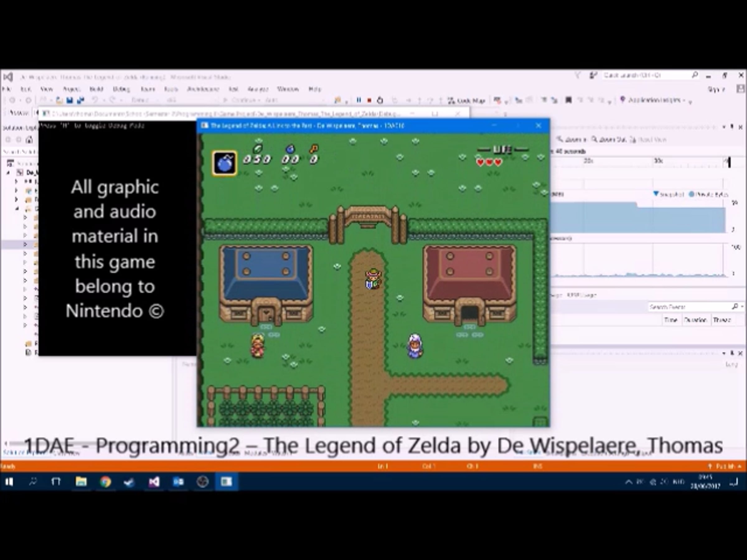
Task: Close the Zelda game window
Action: point(538,126)
